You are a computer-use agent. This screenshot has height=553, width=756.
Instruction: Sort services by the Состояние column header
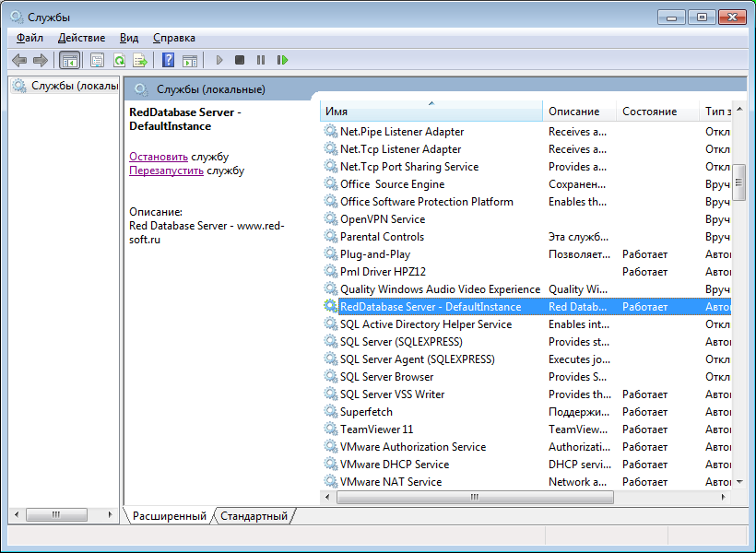pyautogui.click(x=649, y=112)
